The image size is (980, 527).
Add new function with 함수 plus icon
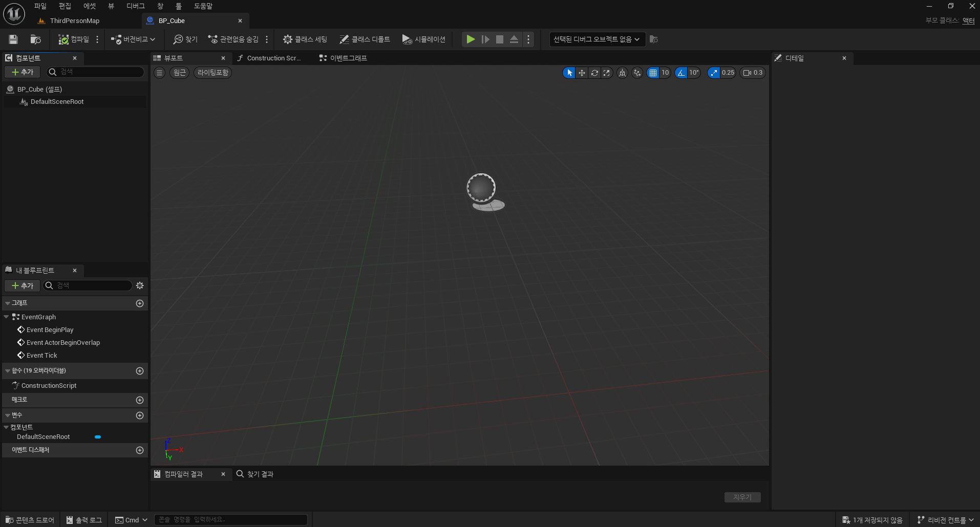(140, 371)
